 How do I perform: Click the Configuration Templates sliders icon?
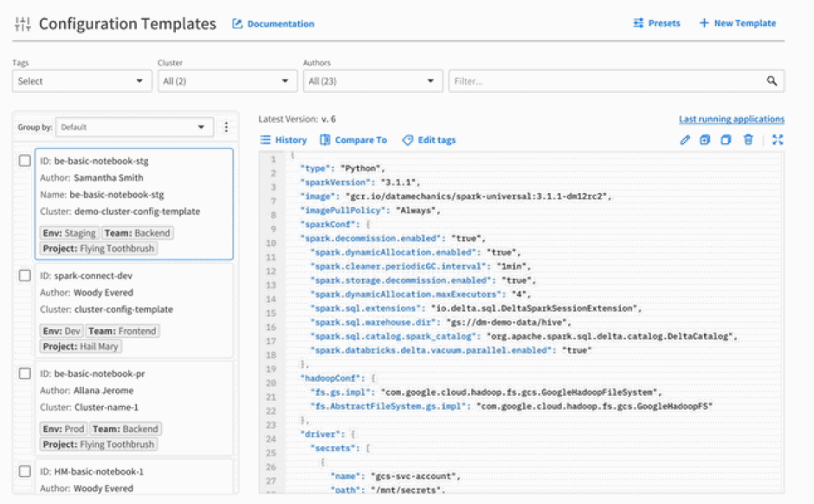click(23, 24)
